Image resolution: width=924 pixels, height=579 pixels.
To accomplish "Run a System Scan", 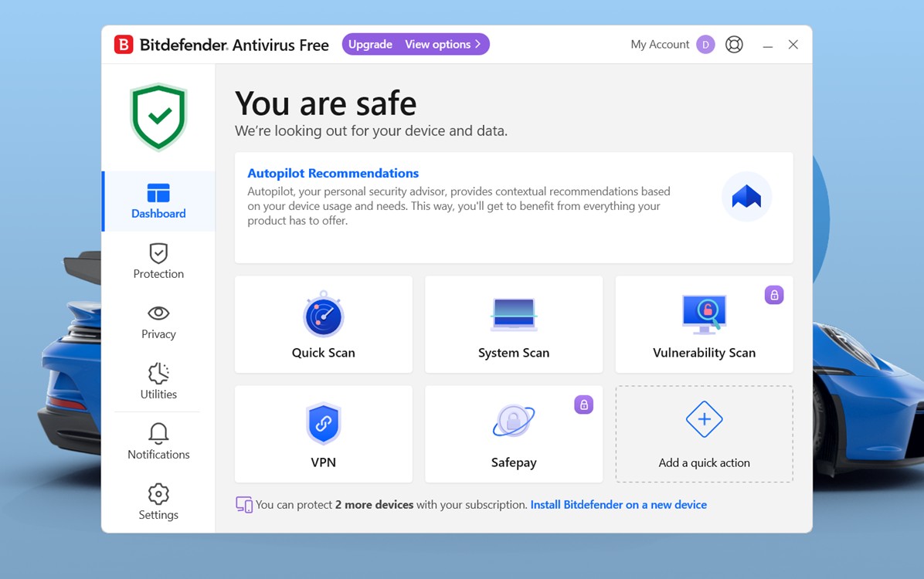I will point(513,324).
